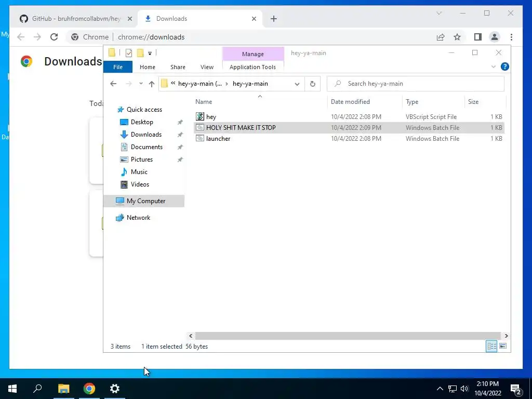Viewport: 532px width, 399px height.
Task: Open Windows Start menu
Action: 12,389
